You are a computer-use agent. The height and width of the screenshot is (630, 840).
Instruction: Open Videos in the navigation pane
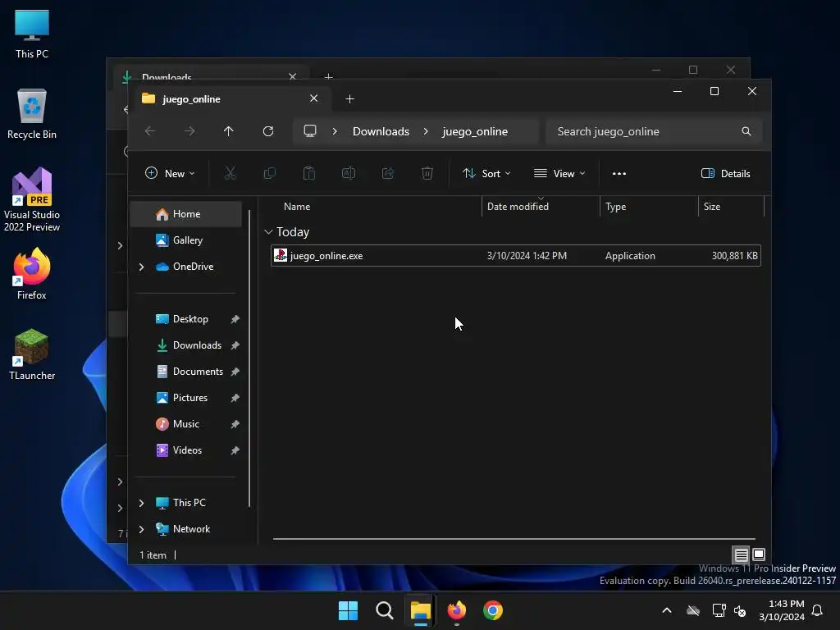tap(186, 450)
